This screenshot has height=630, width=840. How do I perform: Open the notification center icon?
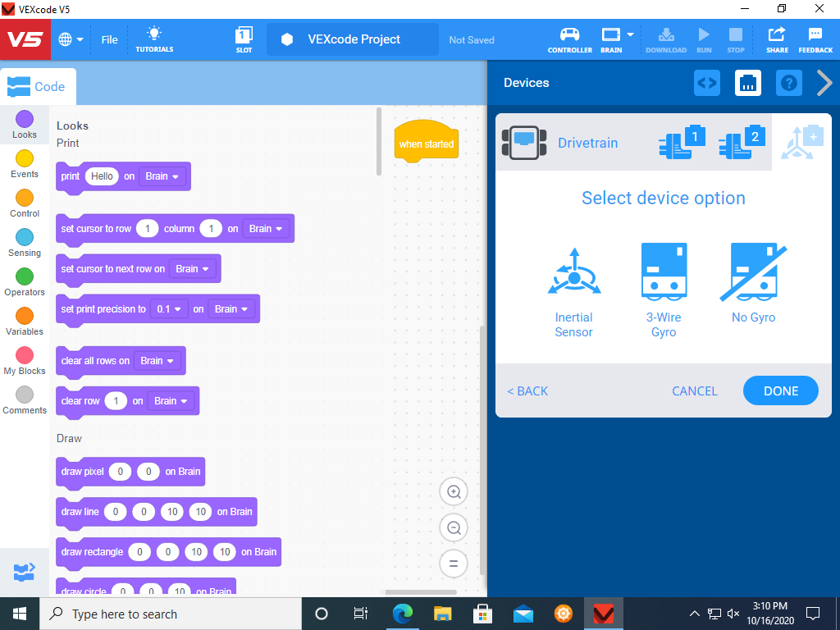click(813, 614)
